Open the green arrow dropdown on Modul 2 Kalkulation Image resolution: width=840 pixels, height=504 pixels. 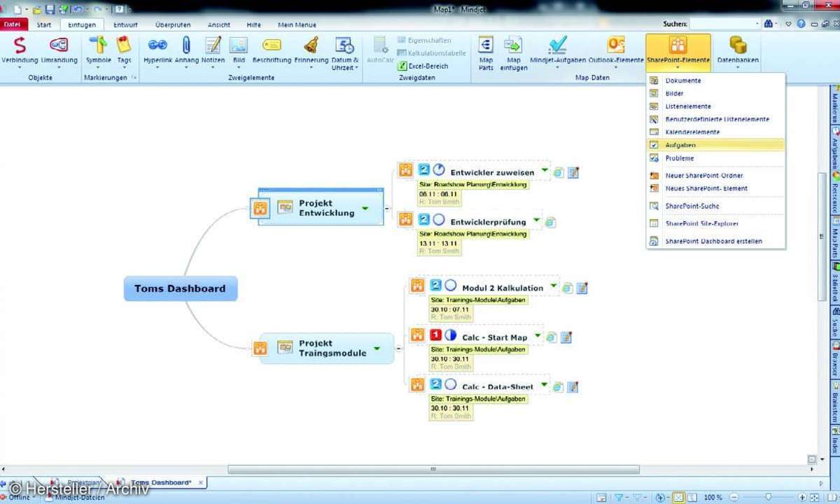(553, 286)
